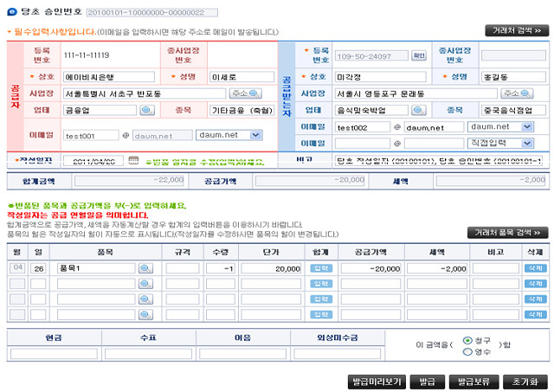Click supplier registration number 111-11-11119

[87, 55]
